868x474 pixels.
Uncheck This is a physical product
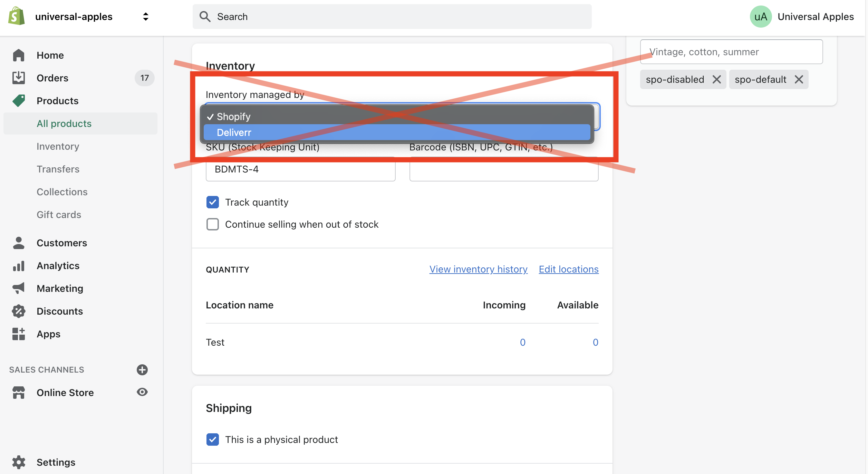(213, 440)
